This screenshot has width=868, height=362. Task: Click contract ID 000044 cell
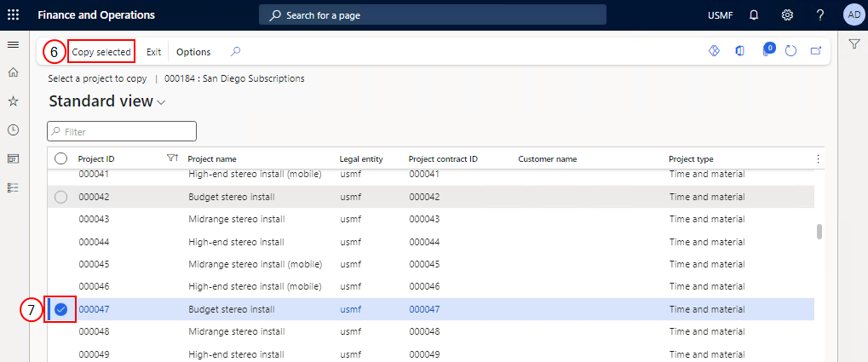[x=424, y=242]
